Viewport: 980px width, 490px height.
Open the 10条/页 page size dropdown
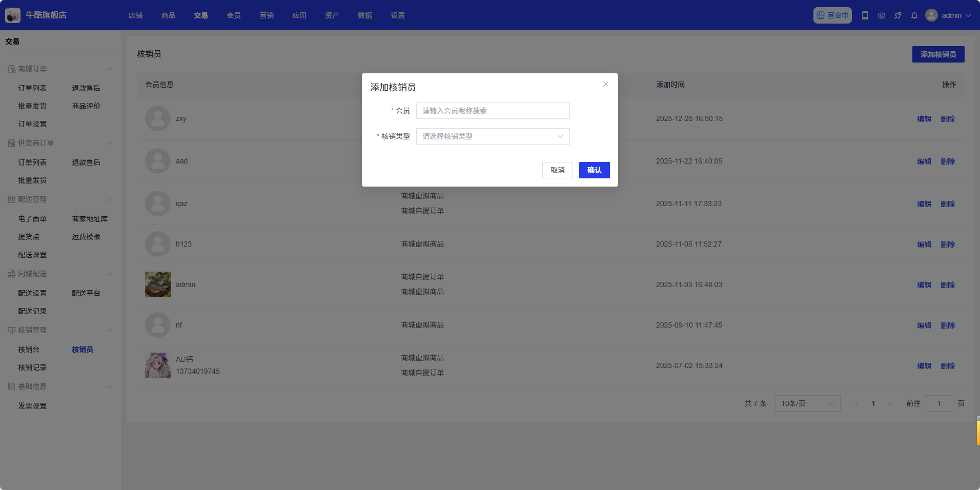click(807, 403)
